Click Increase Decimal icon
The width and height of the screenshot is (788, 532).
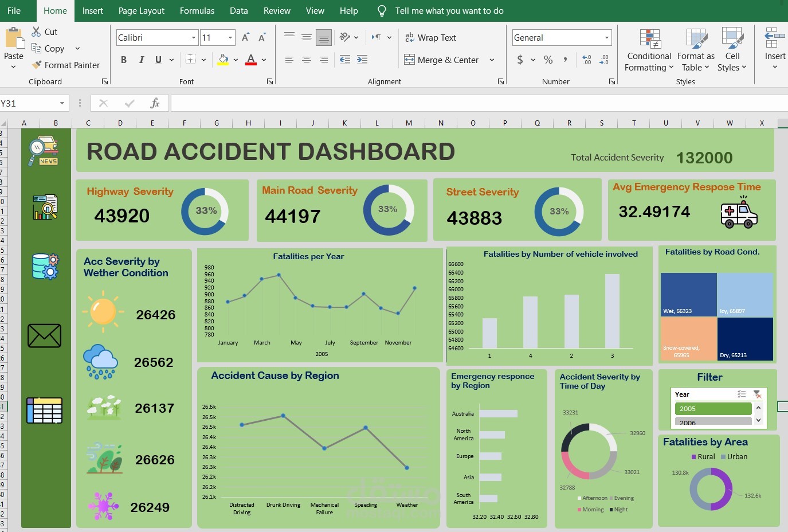(587, 60)
